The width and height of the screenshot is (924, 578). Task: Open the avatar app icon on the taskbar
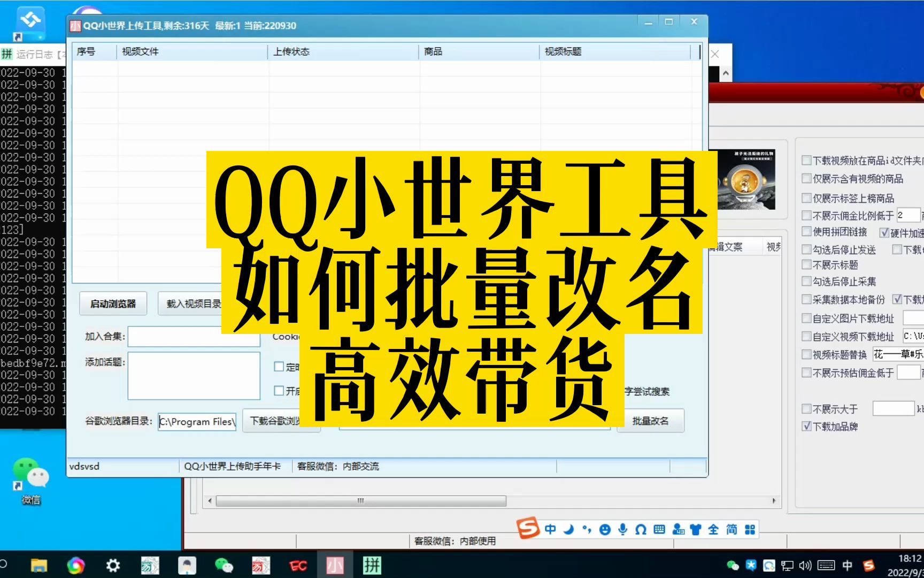pyautogui.click(x=187, y=565)
